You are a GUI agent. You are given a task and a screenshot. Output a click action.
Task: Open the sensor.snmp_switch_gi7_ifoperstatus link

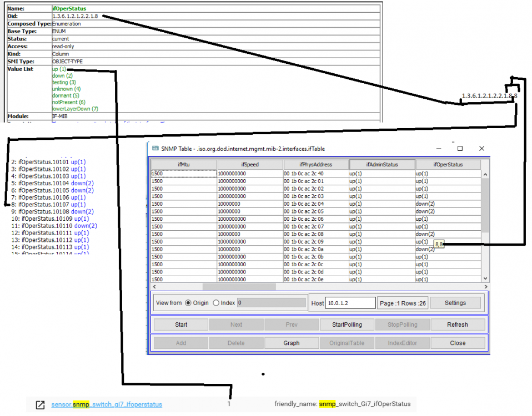107,404
